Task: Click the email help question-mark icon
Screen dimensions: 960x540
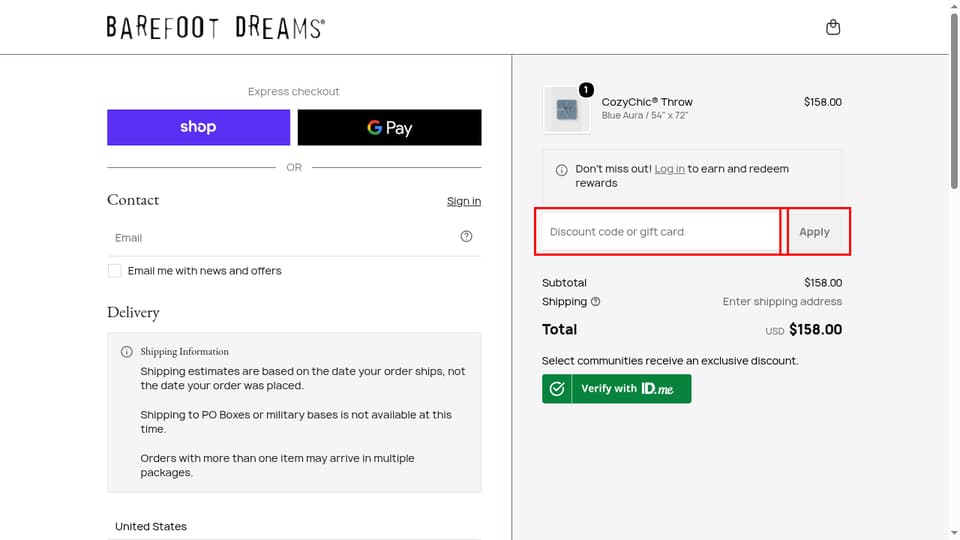Action: click(467, 236)
